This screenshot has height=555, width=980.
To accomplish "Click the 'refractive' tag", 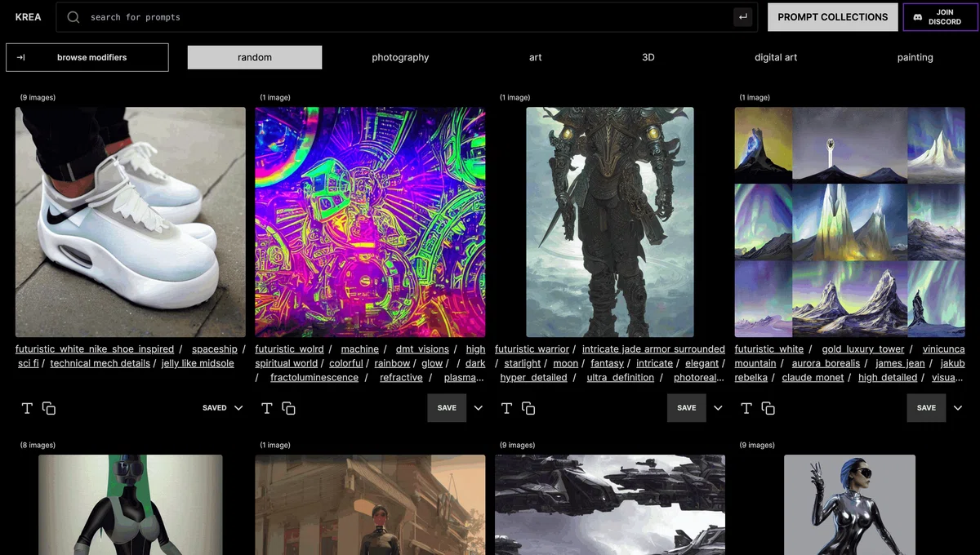I will point(401,378).
